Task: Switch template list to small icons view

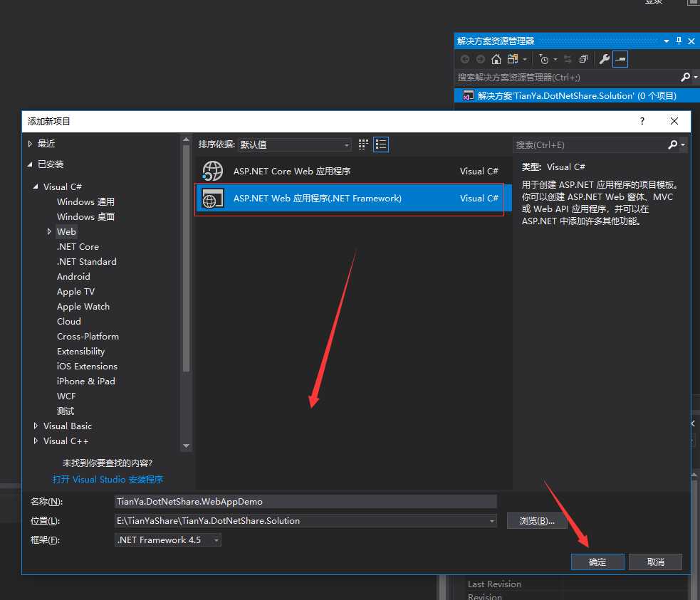Action: [x=363, y=144]
